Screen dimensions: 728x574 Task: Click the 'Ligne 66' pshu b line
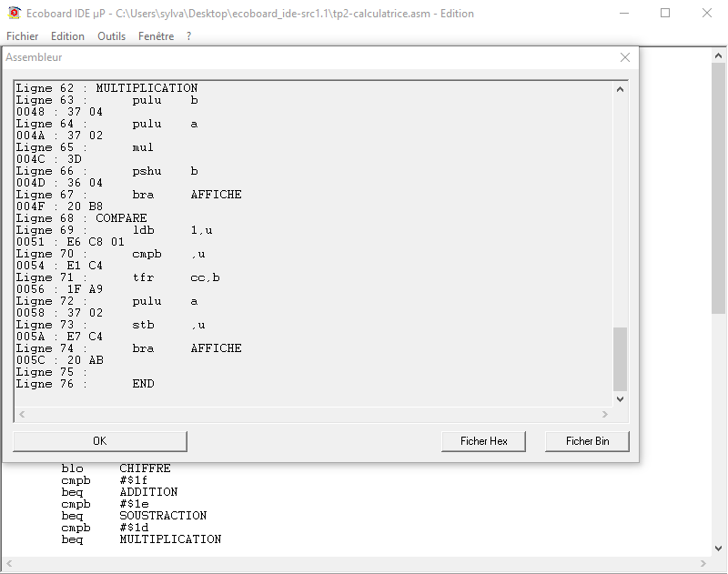pos(107,171)
